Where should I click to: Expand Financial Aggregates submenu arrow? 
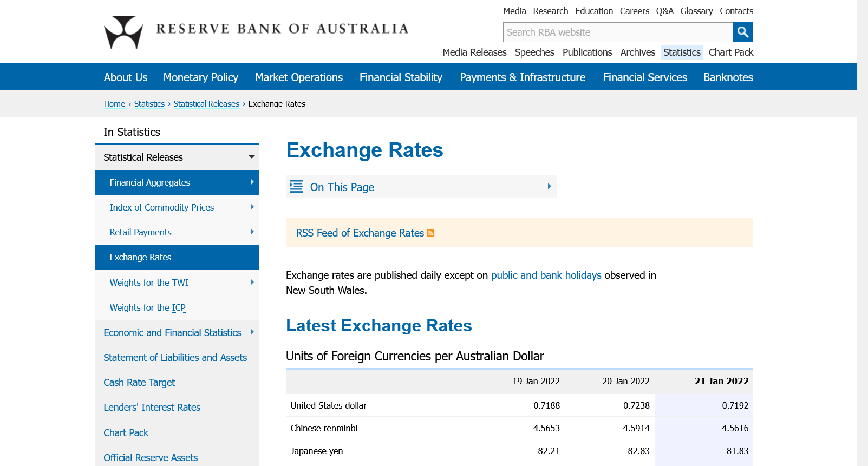(x=252, y=182)
